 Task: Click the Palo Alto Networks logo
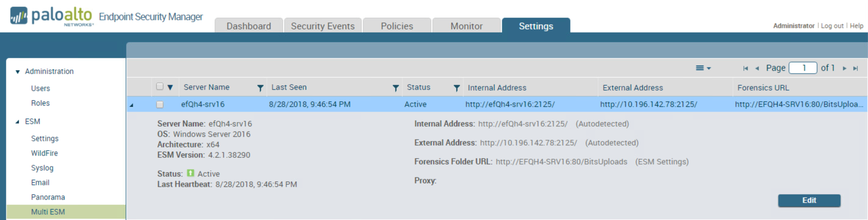click(x=52, y=16)
